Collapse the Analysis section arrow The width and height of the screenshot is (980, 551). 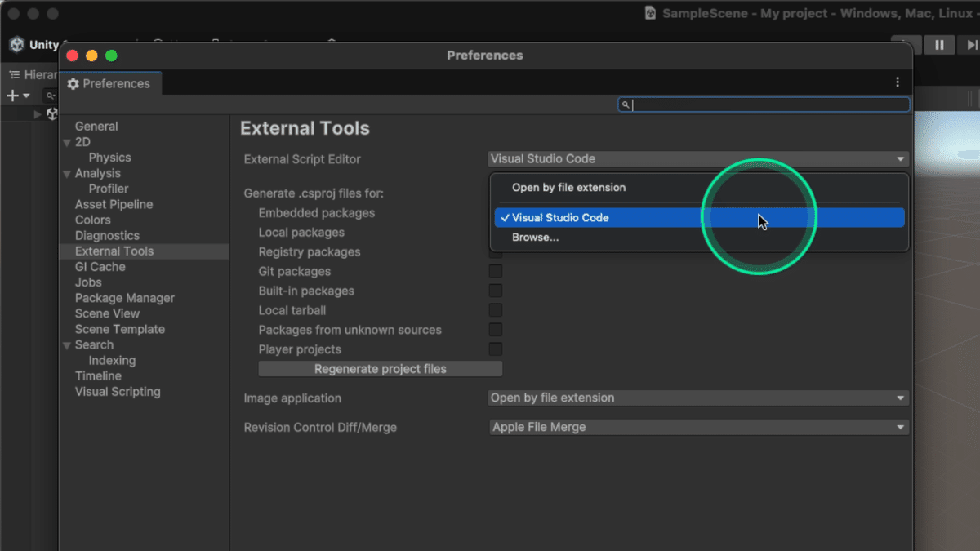67,174
